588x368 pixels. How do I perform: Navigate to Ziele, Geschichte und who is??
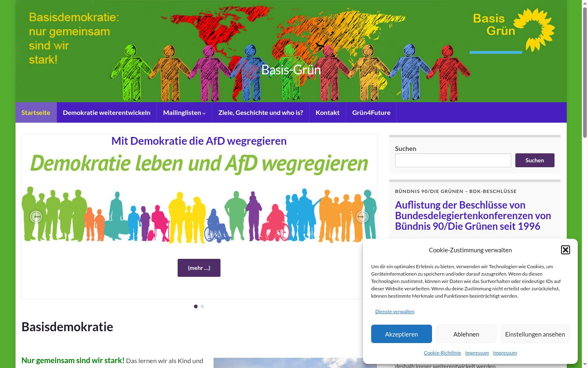(261, 112)
